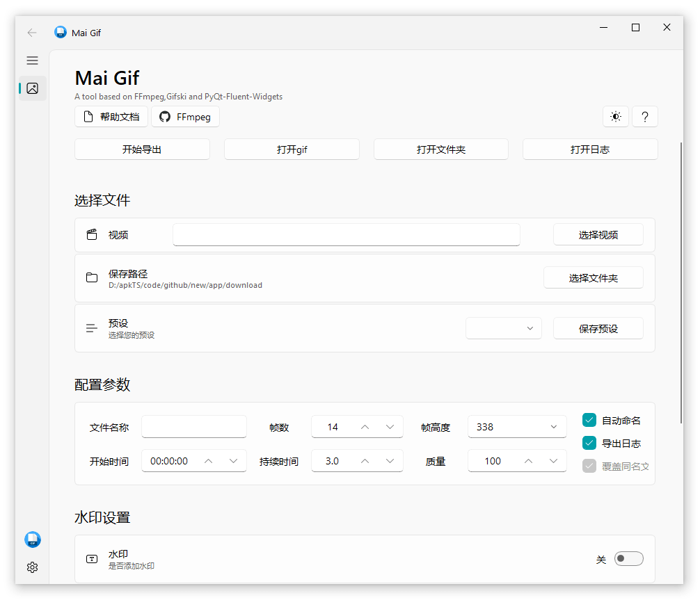Click the 配置参数 section heading
This screenshot has width=700, height=600.
click(x=102, y=384)
